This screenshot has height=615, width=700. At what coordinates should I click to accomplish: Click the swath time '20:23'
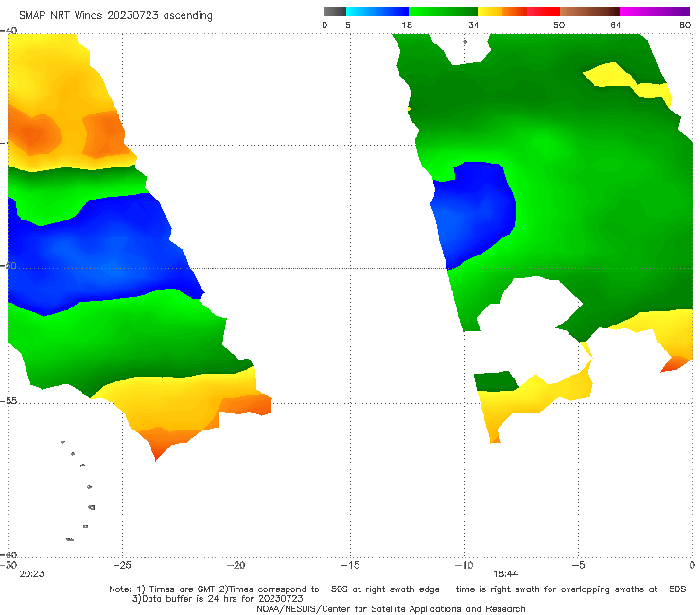pyautogui.click(x=31, y=574)
